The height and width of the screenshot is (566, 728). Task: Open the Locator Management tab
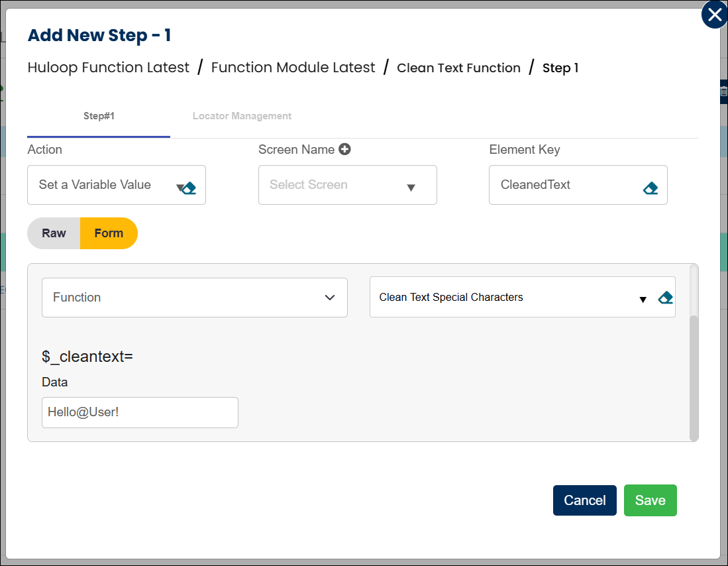click(x=242, y=116)
